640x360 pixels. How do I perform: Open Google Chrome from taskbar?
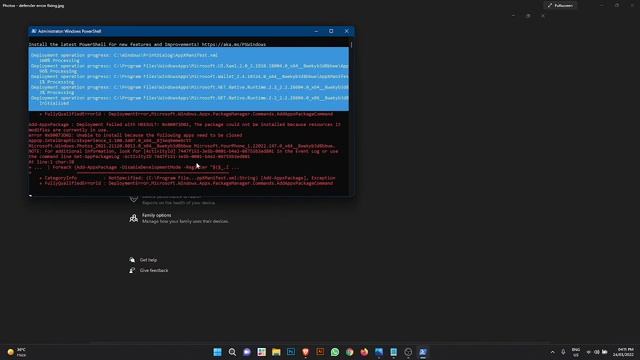click(350, 352)
